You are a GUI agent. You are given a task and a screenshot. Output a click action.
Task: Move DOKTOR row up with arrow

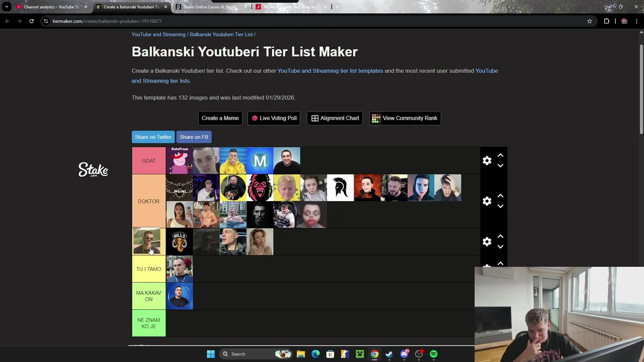click(500, 196)
